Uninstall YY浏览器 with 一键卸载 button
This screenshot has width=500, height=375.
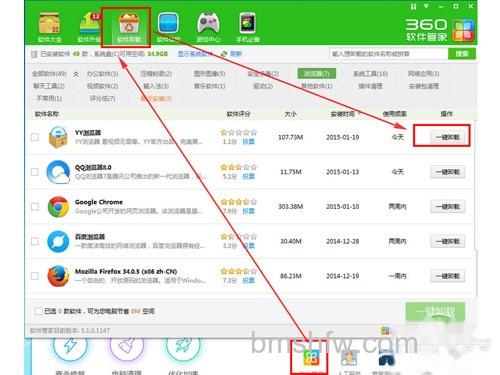click(x=447, y=137)
